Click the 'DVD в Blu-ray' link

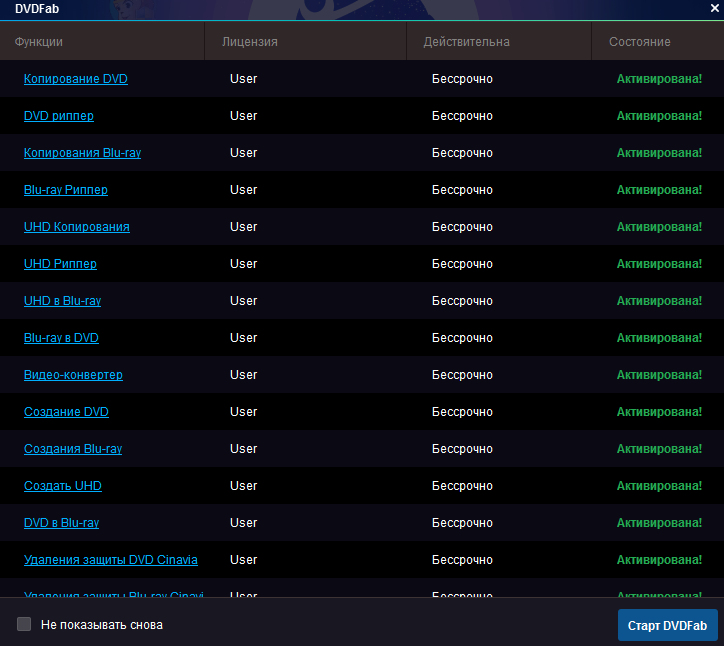61,523
